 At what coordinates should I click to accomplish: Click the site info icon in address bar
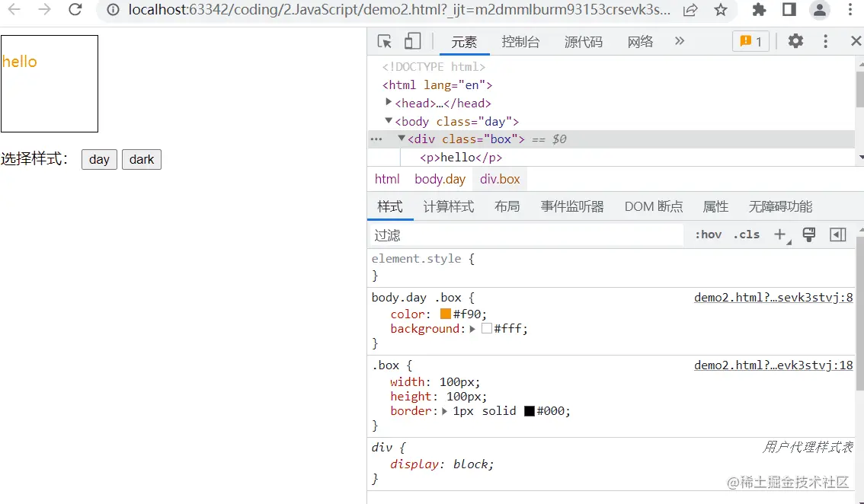(x=113, y=10)
